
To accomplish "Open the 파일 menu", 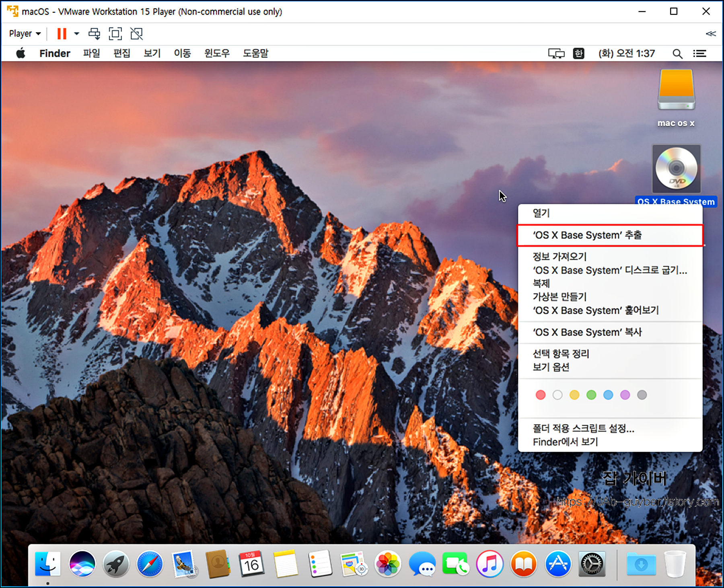I will pyautogui.click(x=91, y=53).
